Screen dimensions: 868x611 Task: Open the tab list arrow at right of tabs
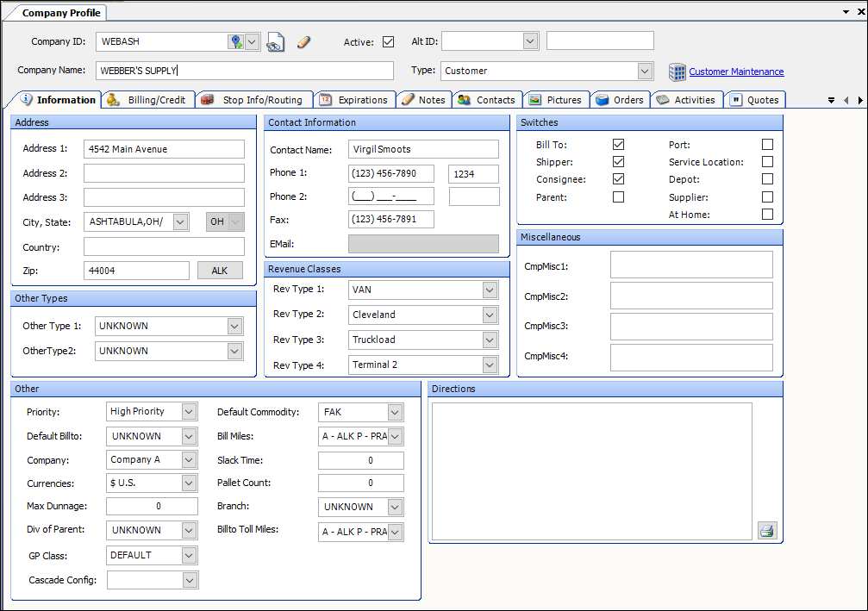831,100
